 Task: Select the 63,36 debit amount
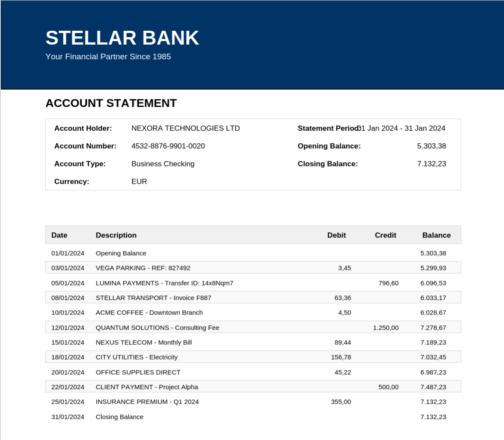[x=343, y=298]
